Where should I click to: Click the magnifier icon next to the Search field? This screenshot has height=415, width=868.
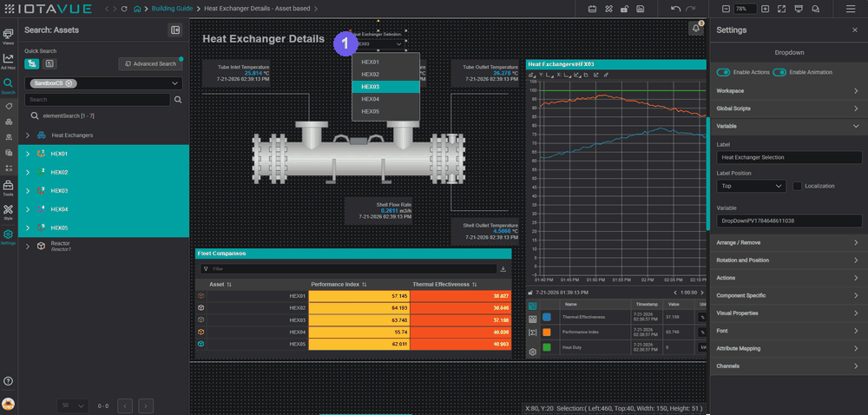(x=178, y=100)
